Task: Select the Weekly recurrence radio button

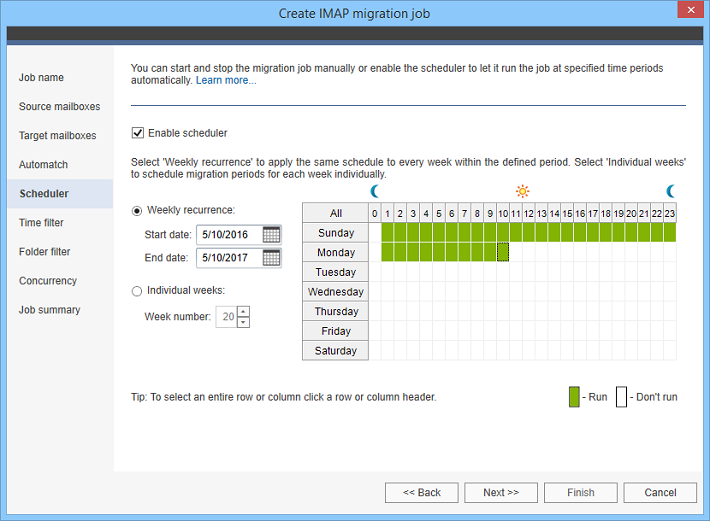Action: (137, 211)
